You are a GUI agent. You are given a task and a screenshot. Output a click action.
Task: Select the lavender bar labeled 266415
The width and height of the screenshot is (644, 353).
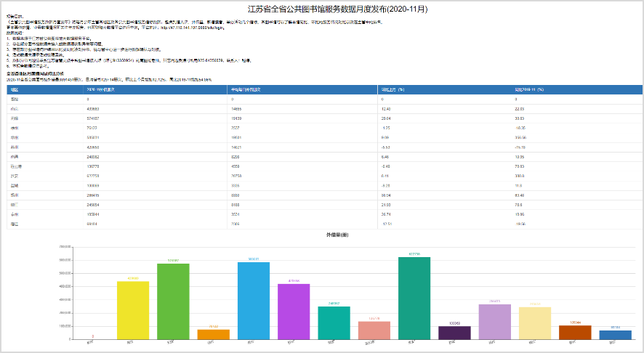(494, 322)
